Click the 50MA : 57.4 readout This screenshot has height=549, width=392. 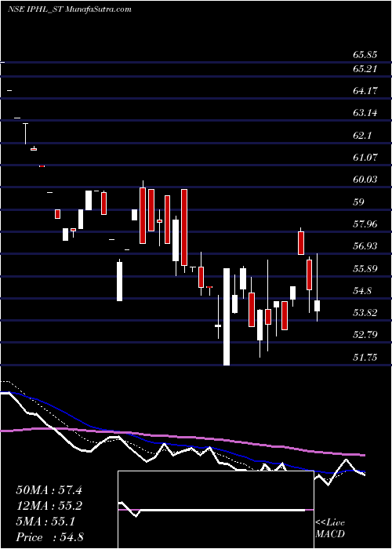(49, 490)
